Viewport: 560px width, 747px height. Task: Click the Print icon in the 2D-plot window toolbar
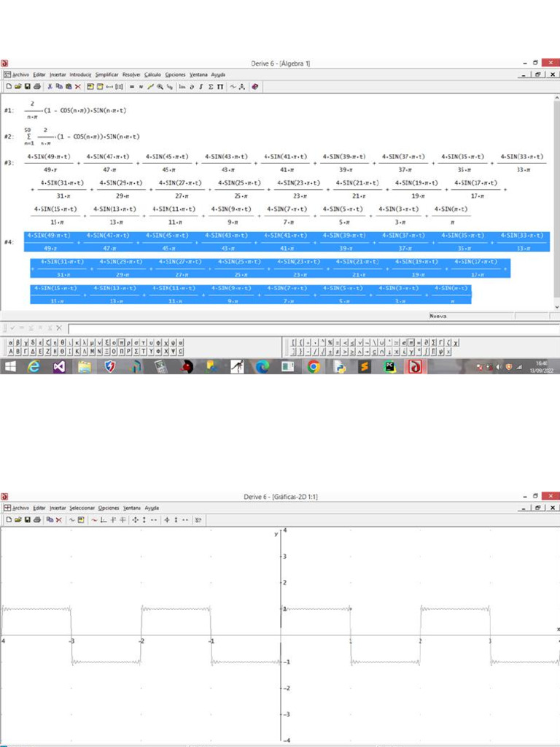tap(36, 520)
